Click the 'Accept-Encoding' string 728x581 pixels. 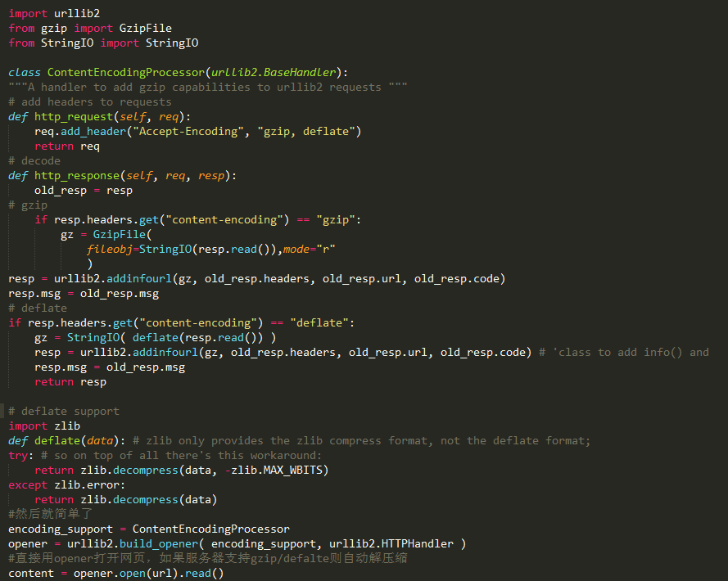coord(188,131)
